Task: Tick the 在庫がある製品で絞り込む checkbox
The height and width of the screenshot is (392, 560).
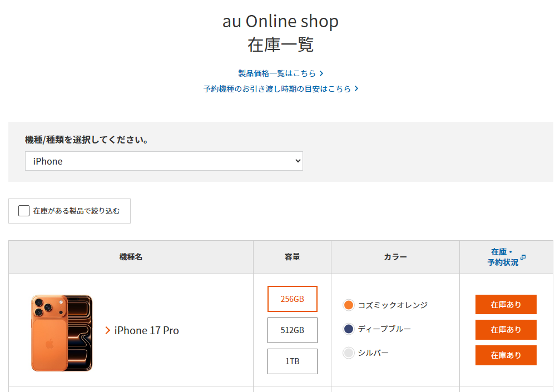Action: pyautogui.click(x=24, y=211)
